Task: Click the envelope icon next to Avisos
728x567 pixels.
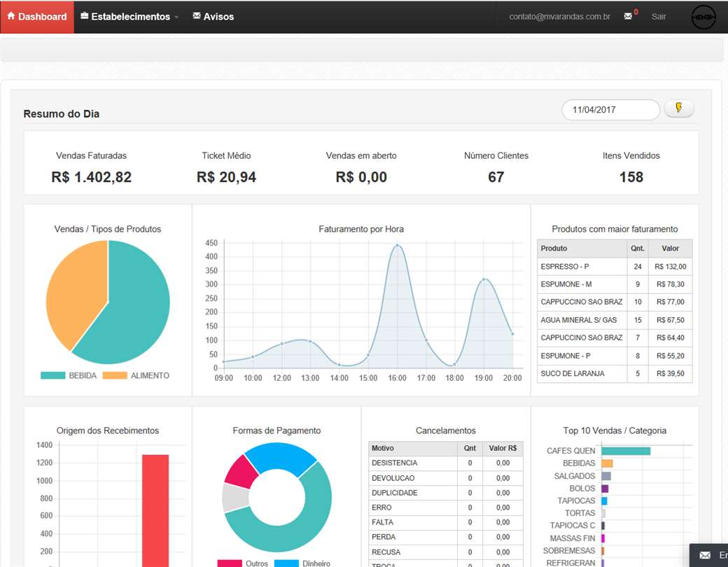Action: click(197, 16)
